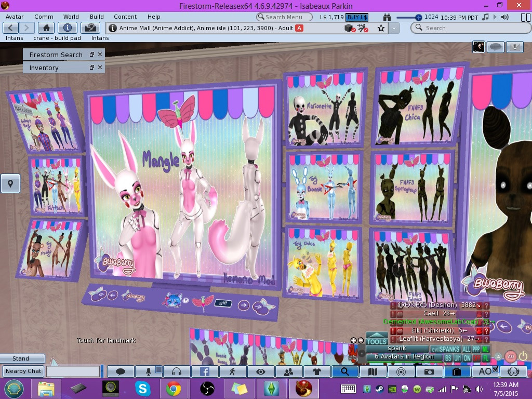Restore the Firestorm Search floater

tap(92, 54)
